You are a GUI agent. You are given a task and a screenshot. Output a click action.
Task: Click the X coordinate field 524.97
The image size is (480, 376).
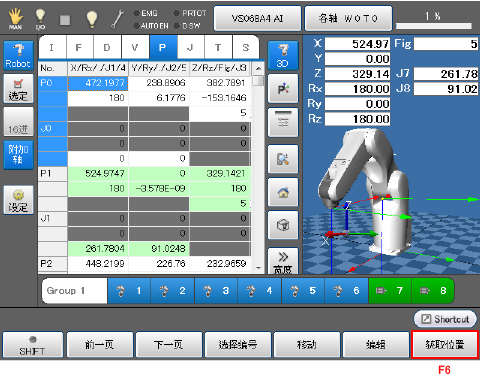coord(357,44)
